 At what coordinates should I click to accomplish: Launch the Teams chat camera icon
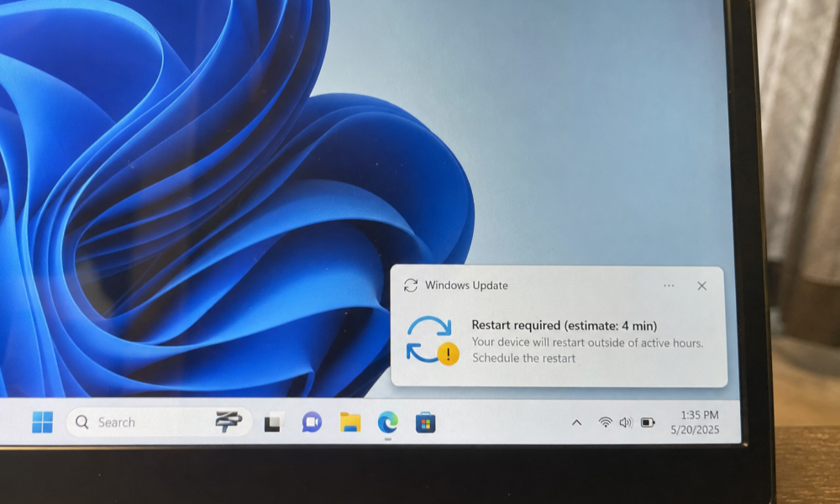(312, 423)
